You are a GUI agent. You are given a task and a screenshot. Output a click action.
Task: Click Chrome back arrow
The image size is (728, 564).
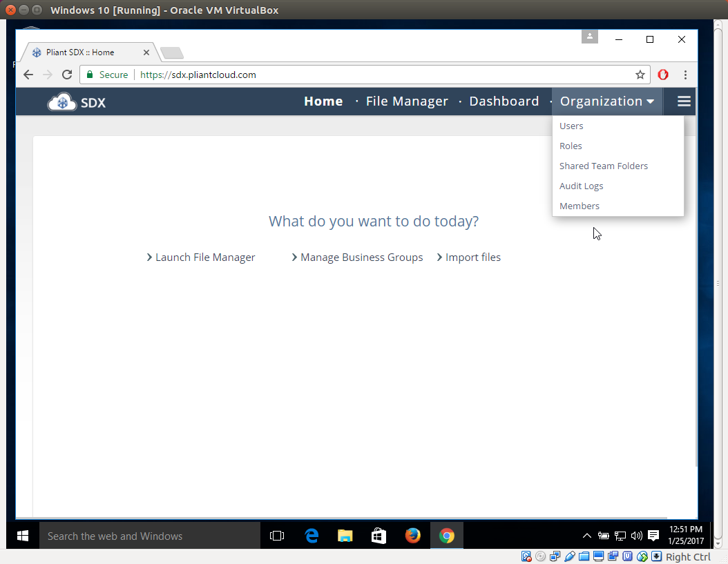28,75
